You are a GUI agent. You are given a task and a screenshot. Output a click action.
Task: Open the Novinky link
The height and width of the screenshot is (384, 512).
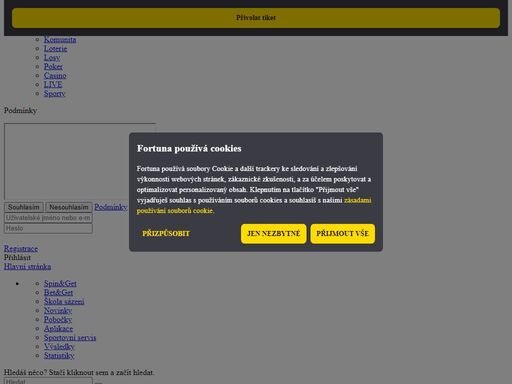(x=58, y=311)
